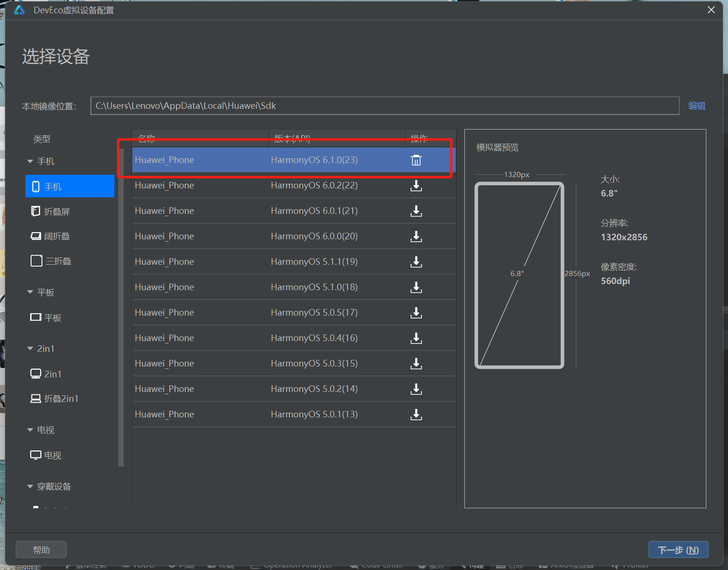Close the DevEco virtual device dialog
The height and width of the screenshot is (570, 728).
711,10
